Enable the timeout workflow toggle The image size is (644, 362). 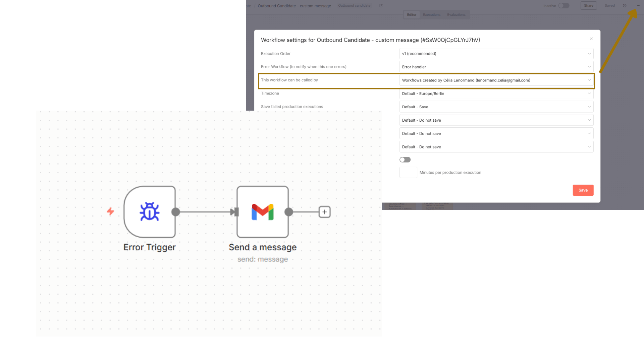tap(405, 160)
